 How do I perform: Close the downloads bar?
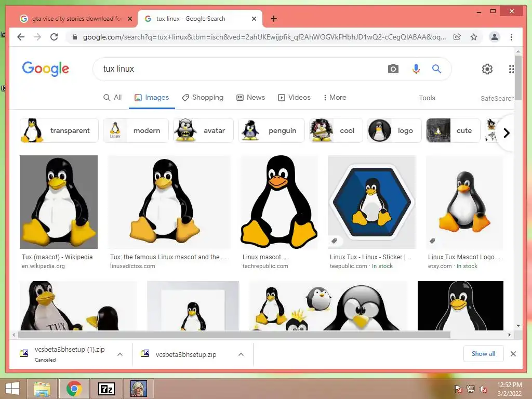coord(513,354)
